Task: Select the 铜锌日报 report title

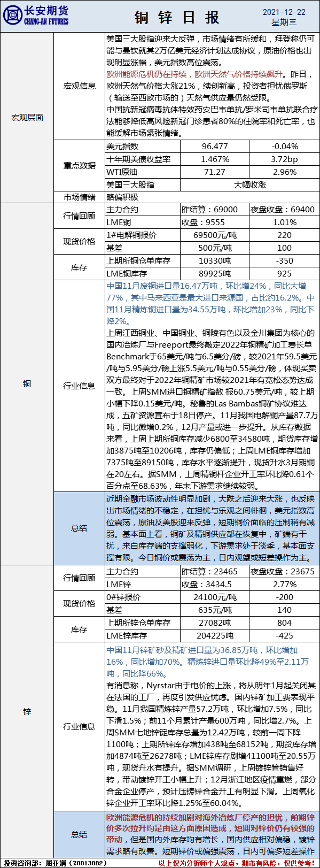Action: coord(177,17)
